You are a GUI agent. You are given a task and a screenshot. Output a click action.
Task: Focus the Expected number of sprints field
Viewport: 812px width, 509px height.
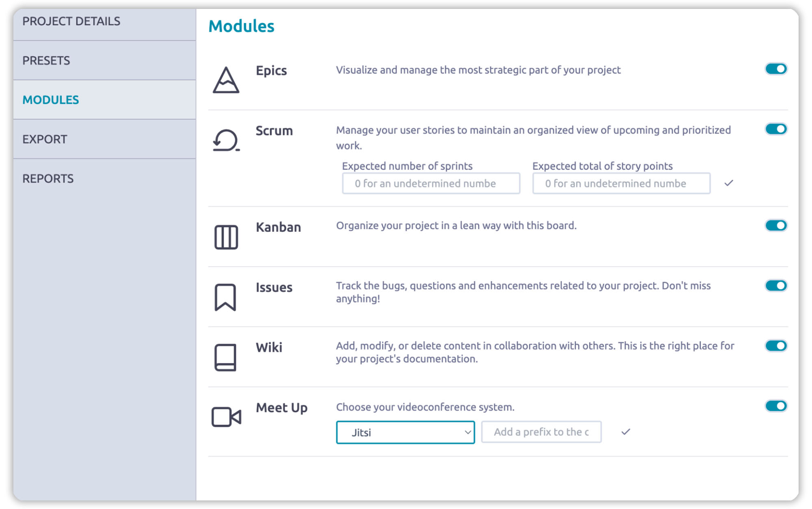[431, 183]
